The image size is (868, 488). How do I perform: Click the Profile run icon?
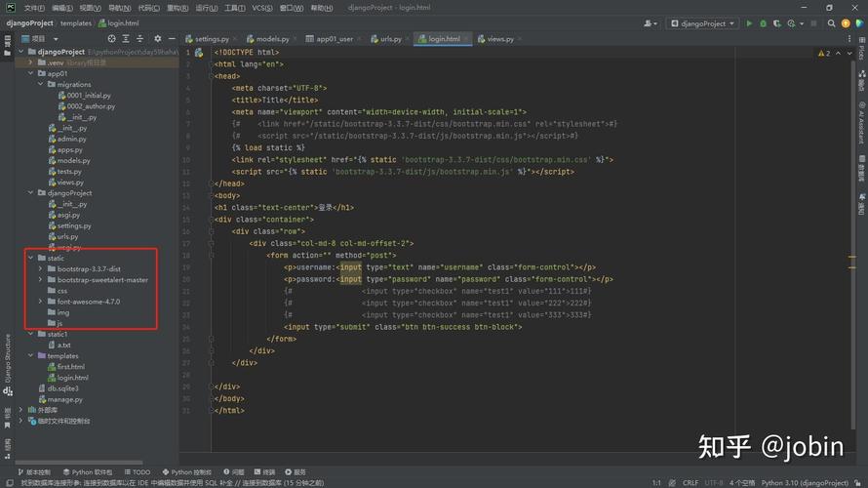[792, 23]
